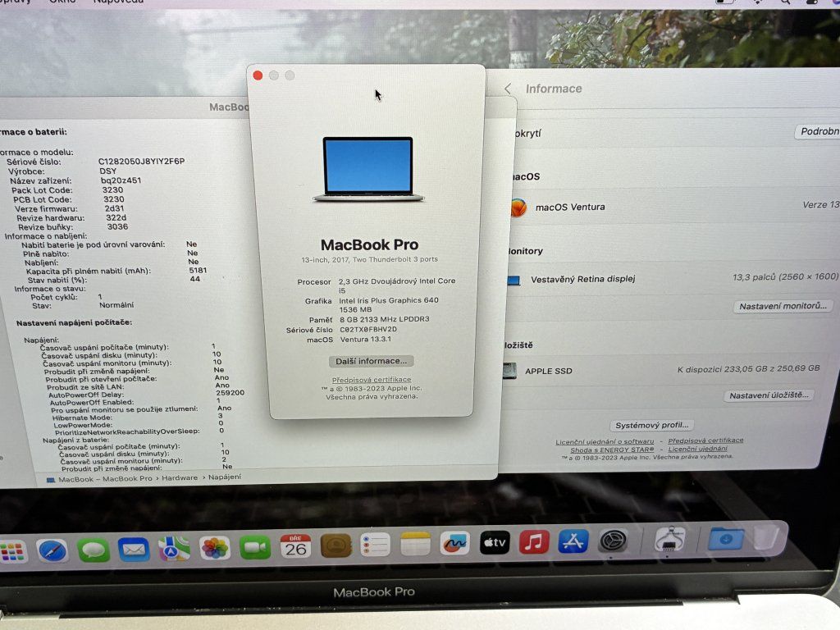Open Nastavení úložiště... storage settings

click(769, 395)
